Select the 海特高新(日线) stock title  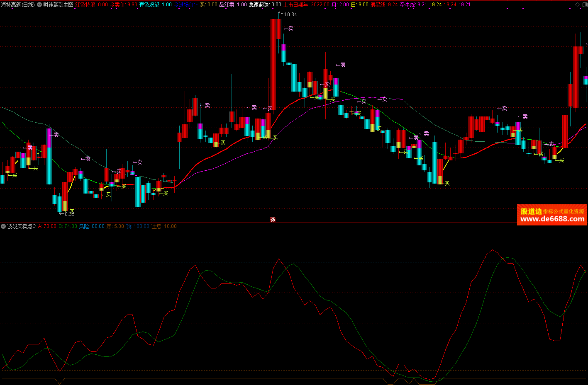[18, 5]
